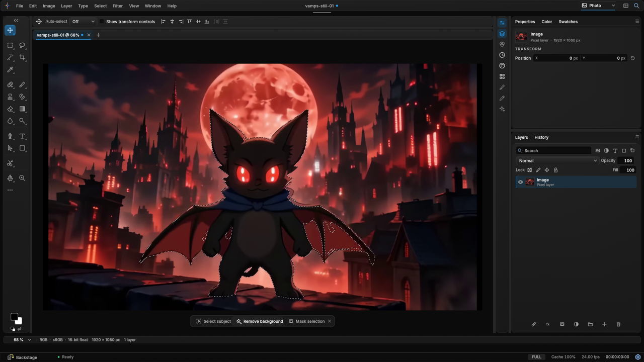Open the History clock icon in side strip

pos(502,55)
